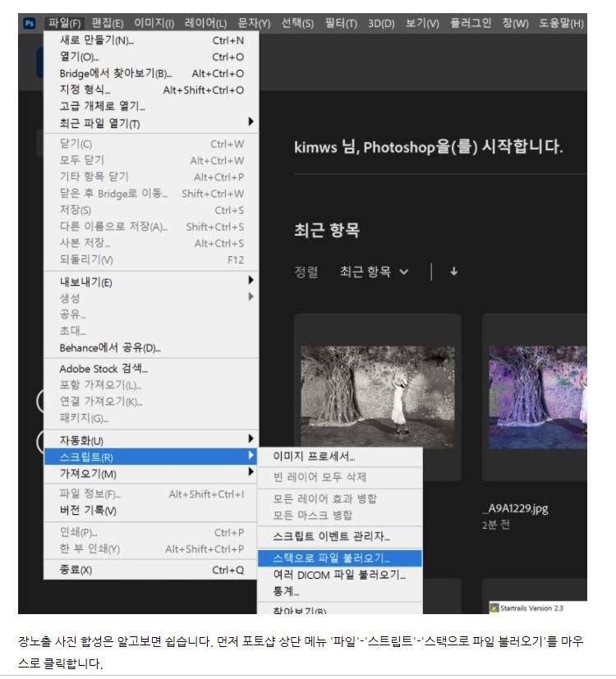The width and height of the screenshot is (616, 679).
Task: Open the purple tree photo thumbnail
Action: coord(538,397)
